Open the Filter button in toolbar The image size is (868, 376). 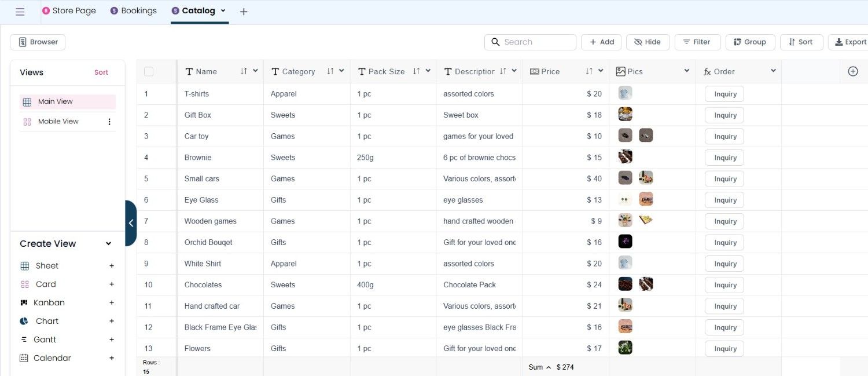click(x=697, y=42)
